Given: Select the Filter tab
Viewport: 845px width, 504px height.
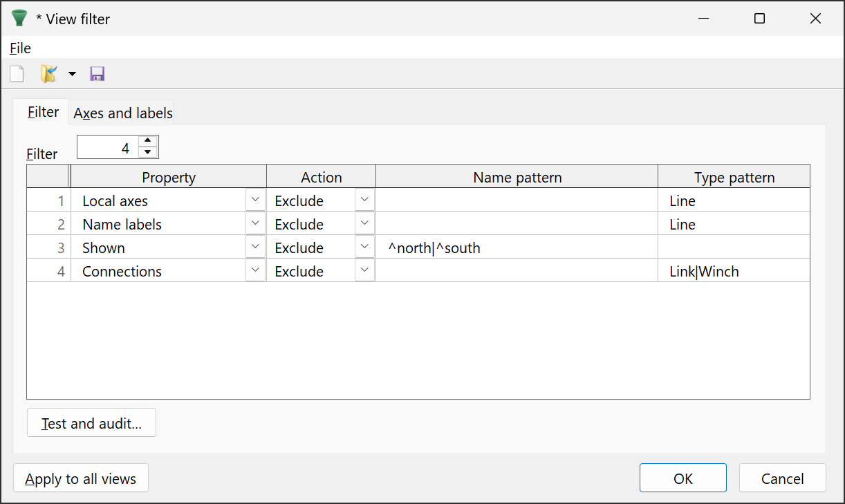Looking at the screenshot, I should [43, 112].
